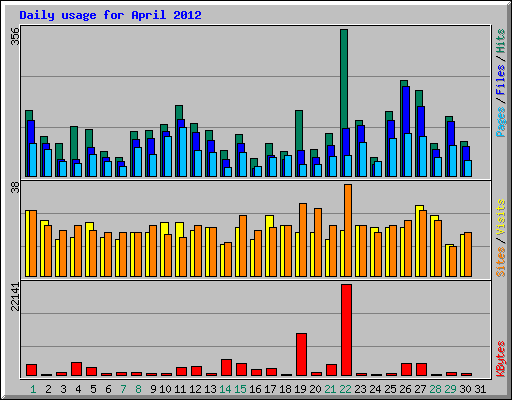The width and height of the screenshot is (512, 400).
Task: Click the orange sites bar for day 22
Action: tap(348, 231)
